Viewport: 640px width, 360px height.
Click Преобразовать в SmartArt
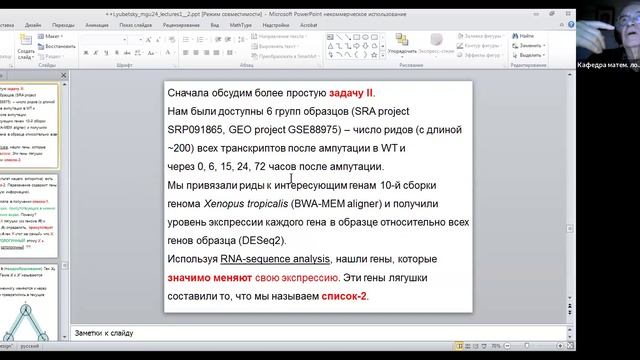click(x=284, y=56)
